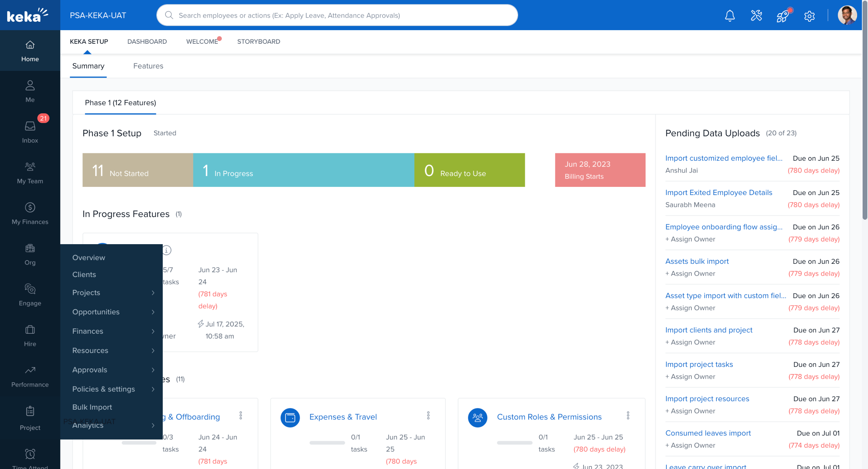
Task: Expand Policies & settings submenu
Action: tap(112, 389)
